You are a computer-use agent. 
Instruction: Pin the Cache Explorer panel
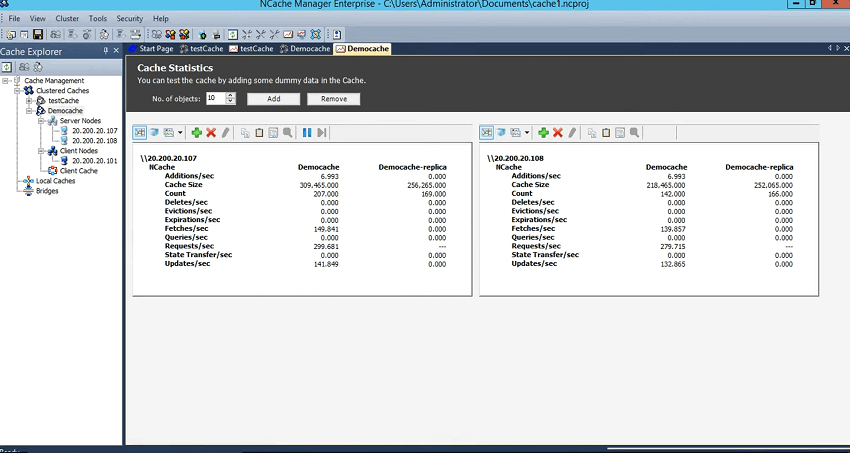106,51
